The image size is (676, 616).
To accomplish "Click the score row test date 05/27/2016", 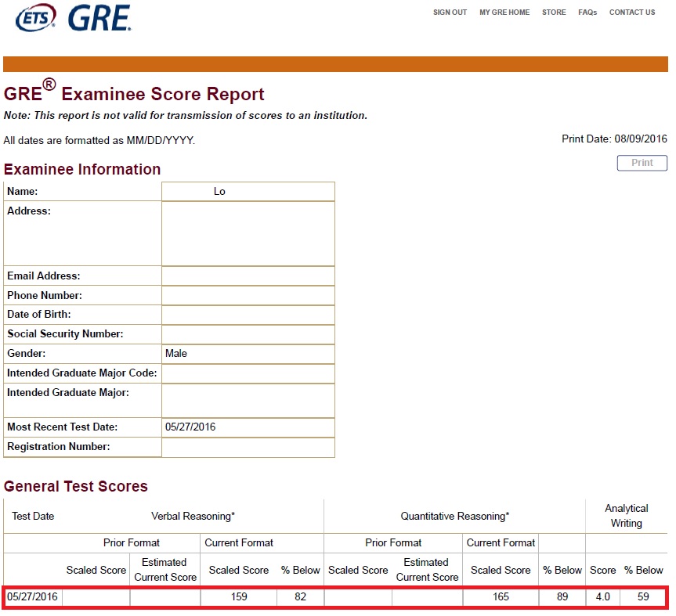I will tap(32, 596).
